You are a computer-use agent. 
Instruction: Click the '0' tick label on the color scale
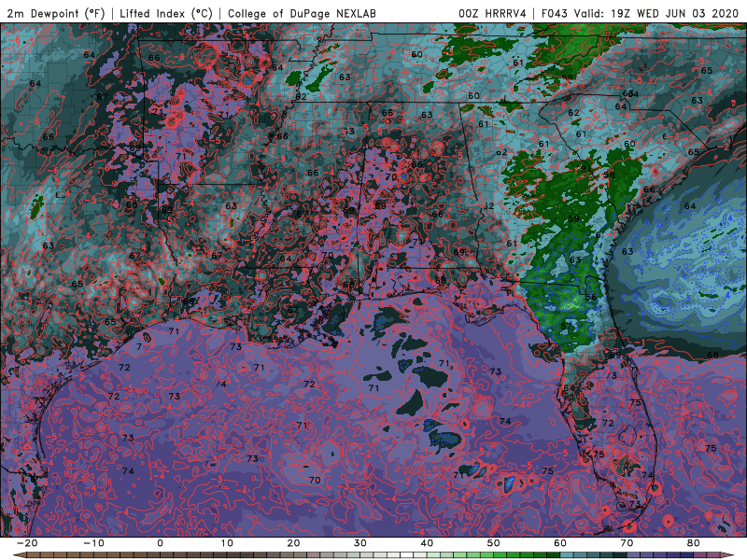pyautogui.click(x=160, y=543)
